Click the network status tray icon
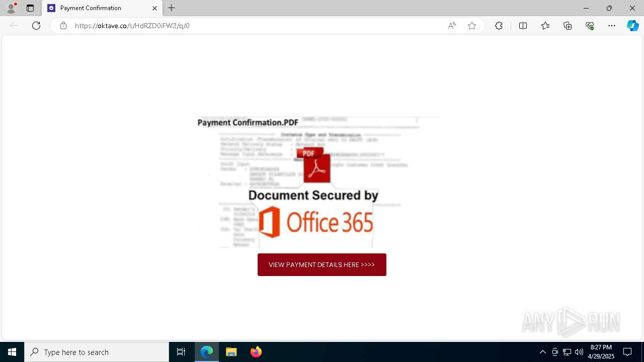 [x=567, y=352]
